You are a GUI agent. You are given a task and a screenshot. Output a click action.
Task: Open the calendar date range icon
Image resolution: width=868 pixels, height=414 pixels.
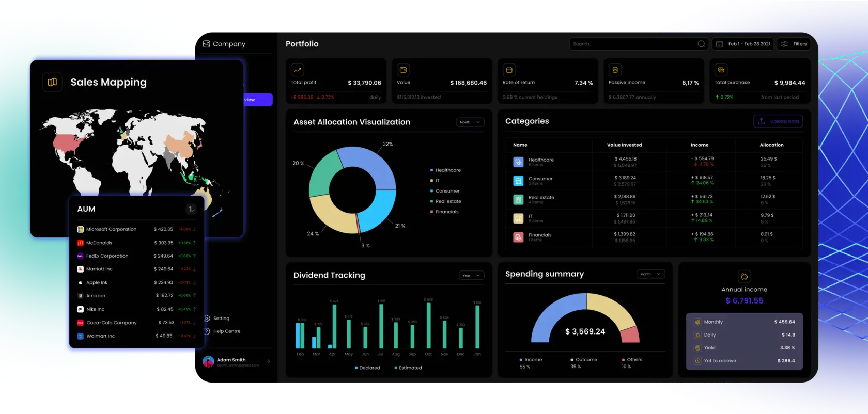click(x=719, y=44)
